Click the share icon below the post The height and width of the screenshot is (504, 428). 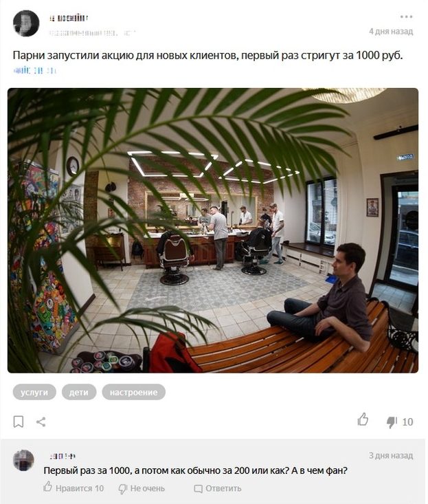[x=41, y=421]
